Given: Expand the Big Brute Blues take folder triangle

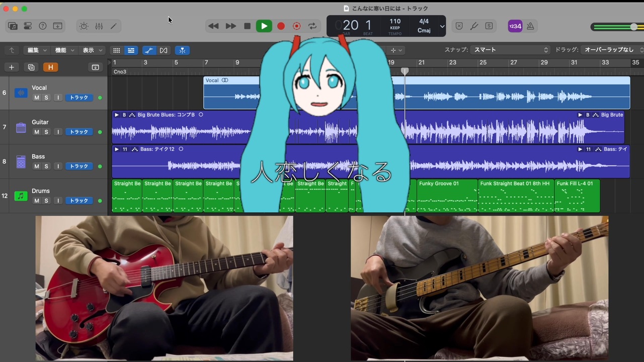Looking at the screenshot, I should click(x=117, y=115).
